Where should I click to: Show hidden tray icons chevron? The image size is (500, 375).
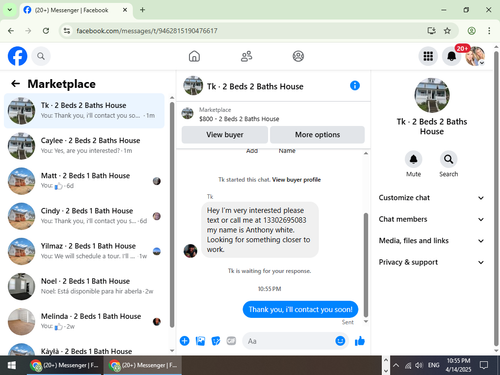396,365
